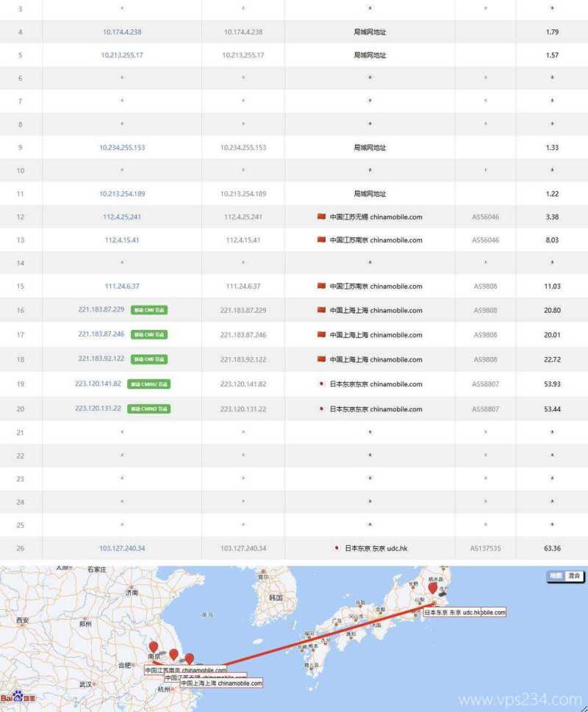The image size is (588, 712).
Task: Open the 10.174.4.238 IP link
Action: [x=122, y=32]
